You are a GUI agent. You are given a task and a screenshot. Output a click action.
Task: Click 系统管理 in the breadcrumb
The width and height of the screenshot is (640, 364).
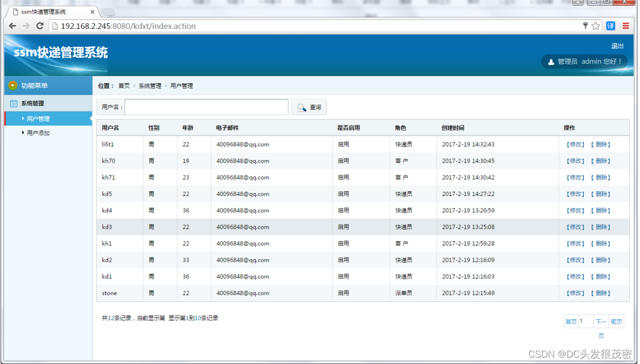pos(150,86)
